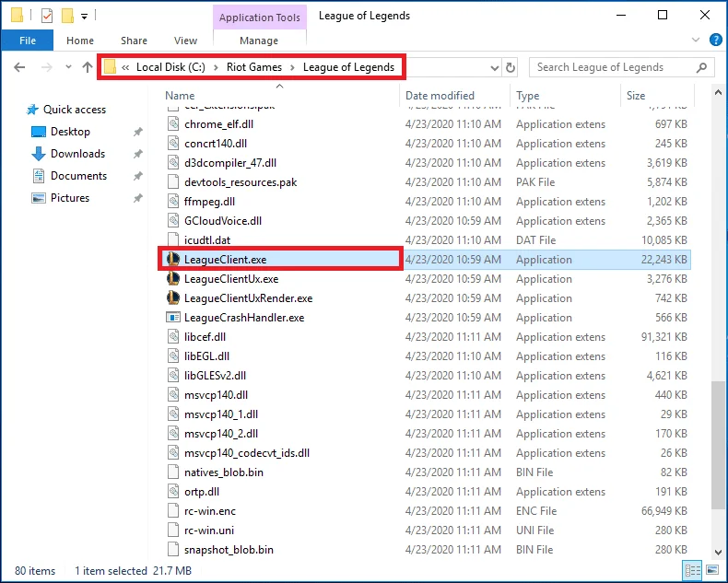Switch to the Home ribbon tab
This screenshot has height=583, width=728.
click(80, 41)
